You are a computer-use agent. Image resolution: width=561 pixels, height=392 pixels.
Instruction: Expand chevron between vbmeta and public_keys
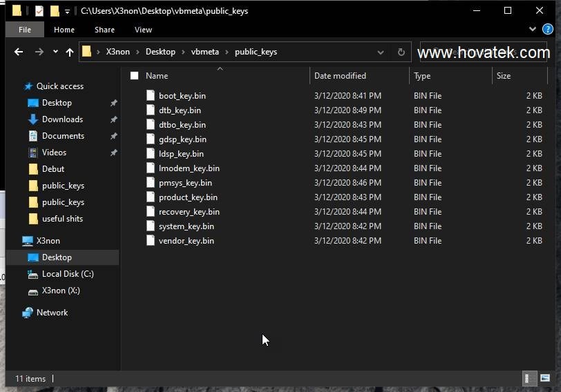[x=227, y=52]
